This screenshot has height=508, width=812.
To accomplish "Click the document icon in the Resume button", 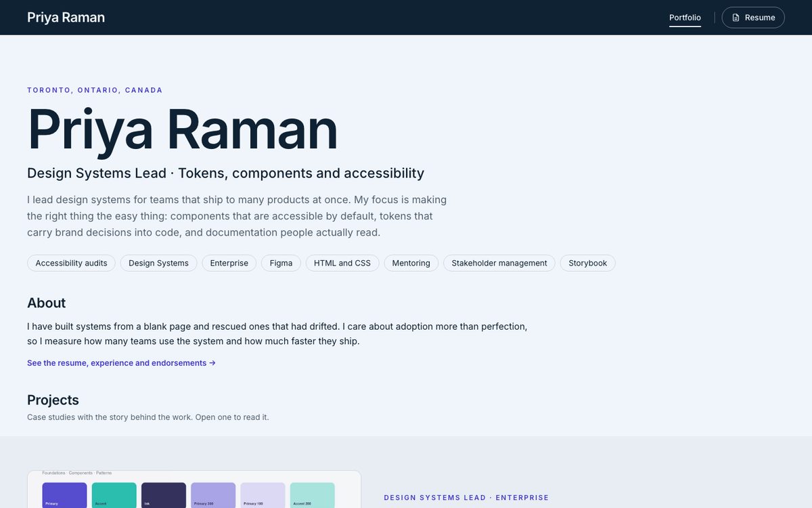I will [736, 18].
